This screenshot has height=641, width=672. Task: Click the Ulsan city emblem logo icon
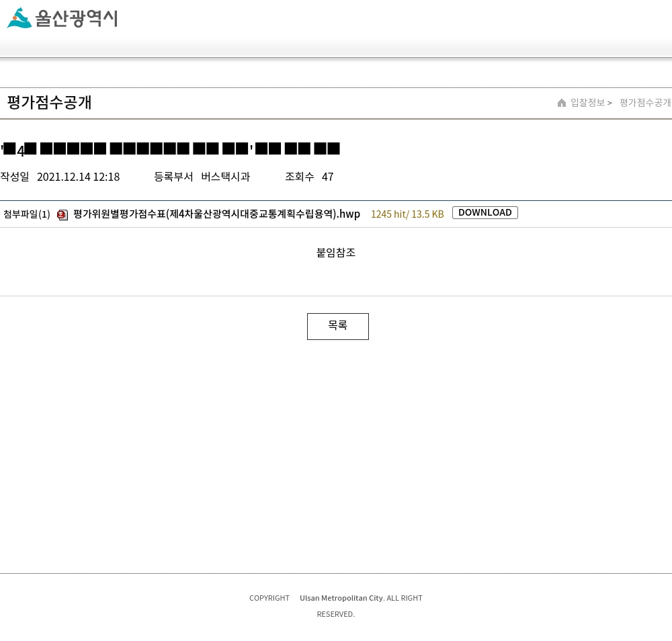pos(19,18)
